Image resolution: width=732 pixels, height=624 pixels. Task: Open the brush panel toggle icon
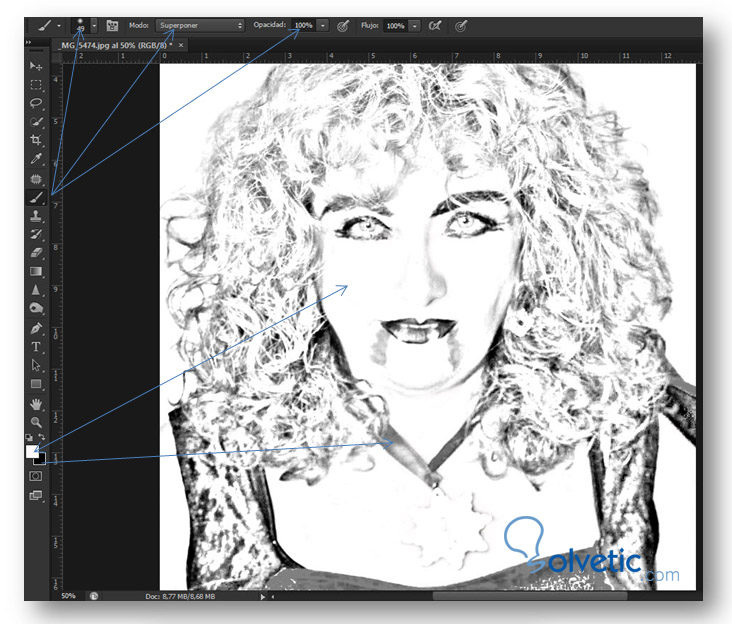[x=112, y=26]
